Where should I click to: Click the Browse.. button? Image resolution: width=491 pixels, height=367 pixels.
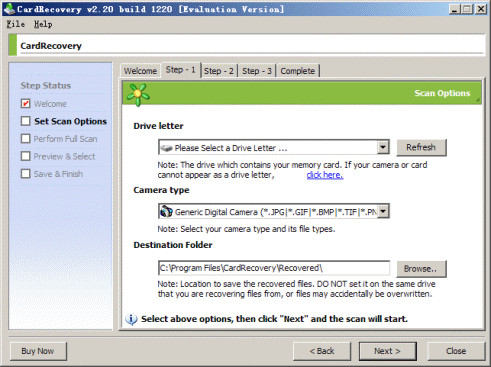(x=421, y=269)
